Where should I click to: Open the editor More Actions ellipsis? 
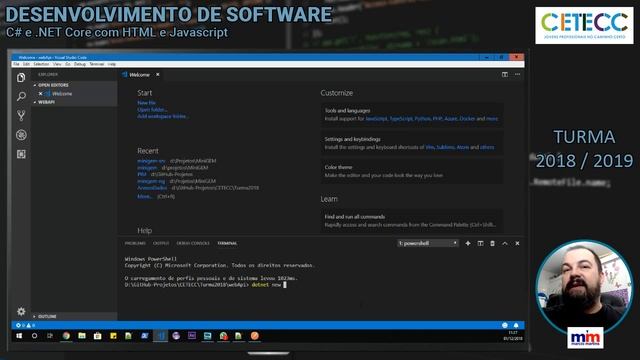(518, 74)
